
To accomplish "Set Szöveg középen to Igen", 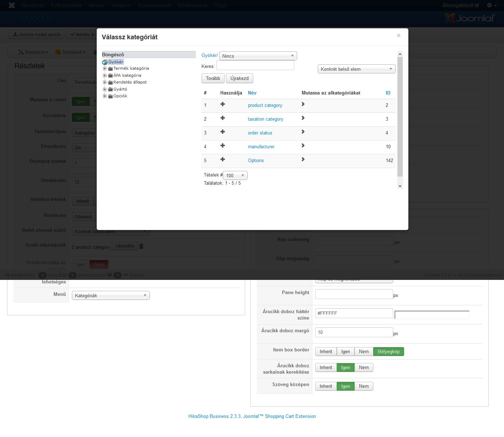I will point(346,386).
